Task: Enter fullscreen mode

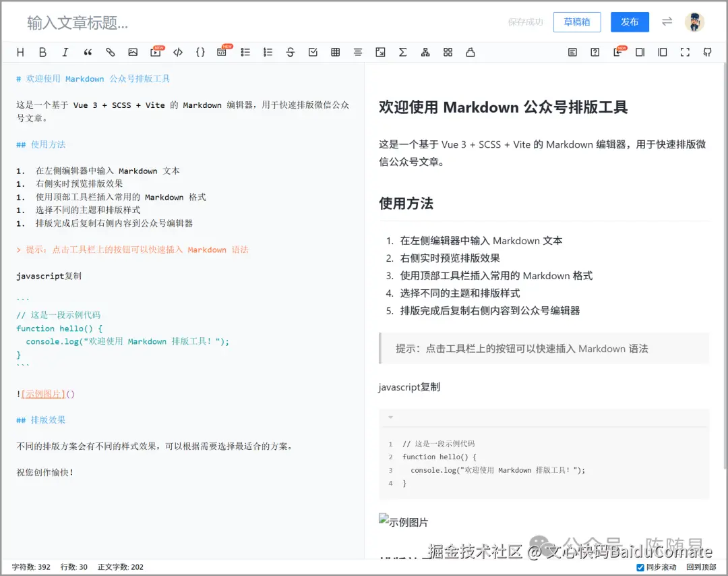Action: (686, 53)
